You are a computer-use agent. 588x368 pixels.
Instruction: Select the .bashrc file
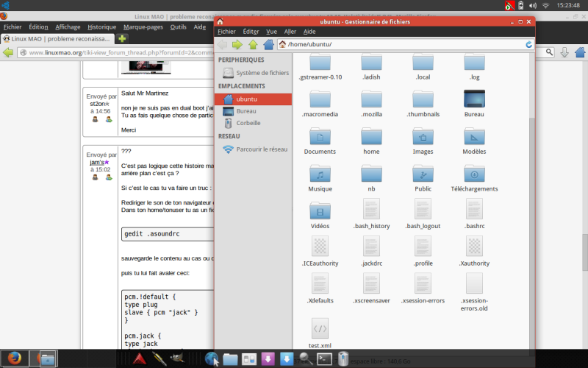pos(474,214)
